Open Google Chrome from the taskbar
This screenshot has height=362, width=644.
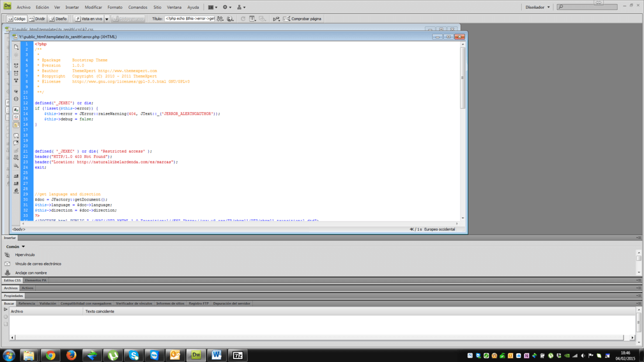coord(50,355)
